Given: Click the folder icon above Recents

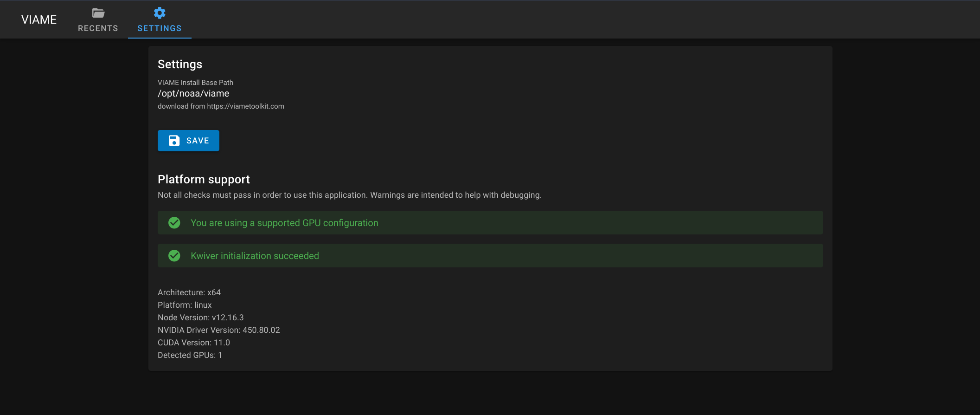Looking at the screenshot, I should point(98,13).
